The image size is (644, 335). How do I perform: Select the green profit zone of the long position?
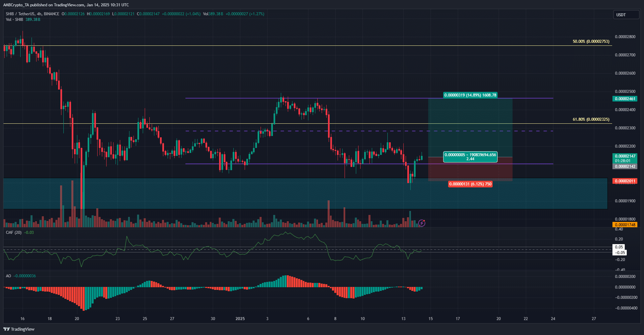(470, 128)
